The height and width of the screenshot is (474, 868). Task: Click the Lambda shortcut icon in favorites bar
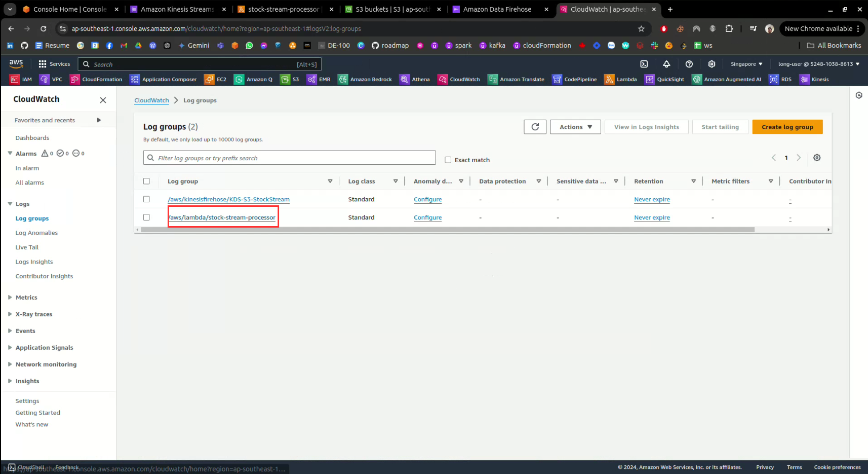coord(609,79)
